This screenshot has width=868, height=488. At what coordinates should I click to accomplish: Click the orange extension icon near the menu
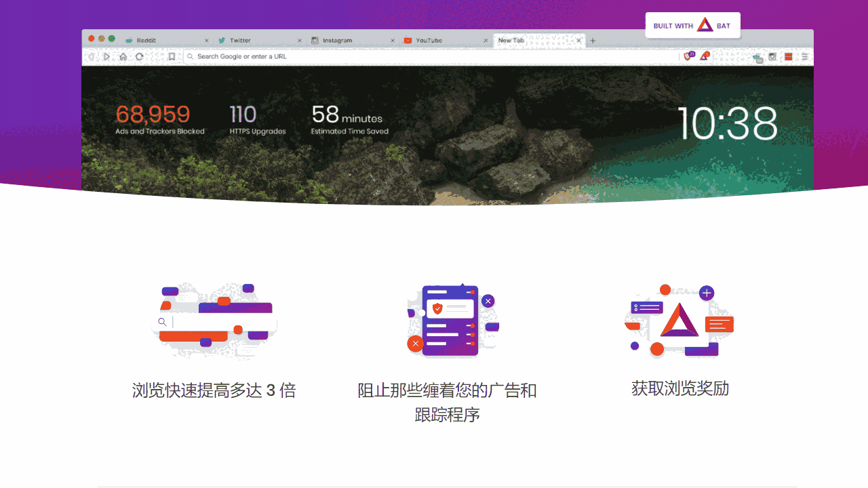[788, 56]
